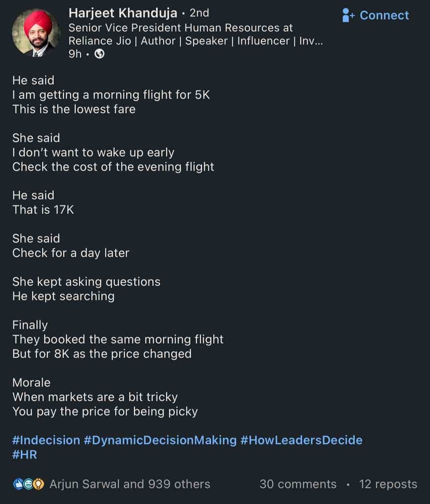Click the 2nd degree connection badge
This screenshot has height=504, width=430.
pos(199,13)
